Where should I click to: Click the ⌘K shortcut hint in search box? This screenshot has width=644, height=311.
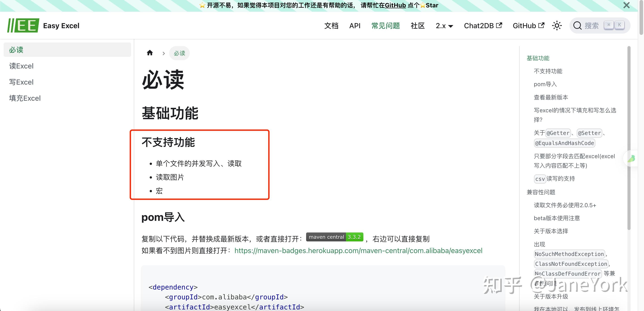click(614, 25)
